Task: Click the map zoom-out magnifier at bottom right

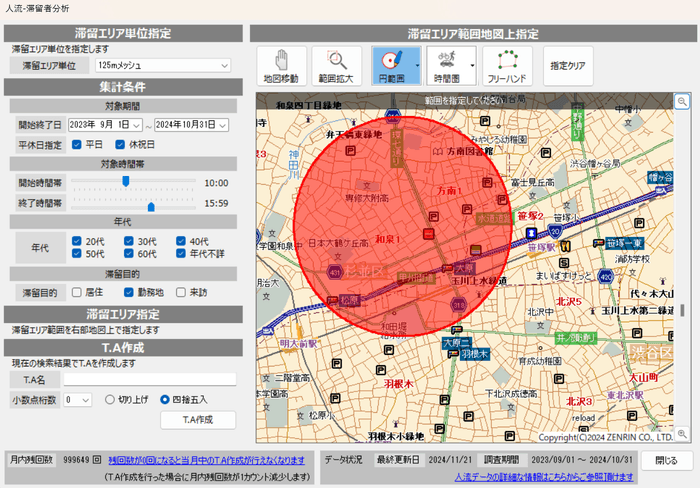Action: 681,434
